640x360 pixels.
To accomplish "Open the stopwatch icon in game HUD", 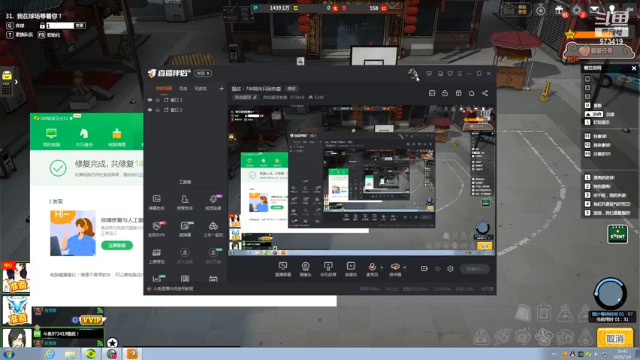I will click(540, 10).
